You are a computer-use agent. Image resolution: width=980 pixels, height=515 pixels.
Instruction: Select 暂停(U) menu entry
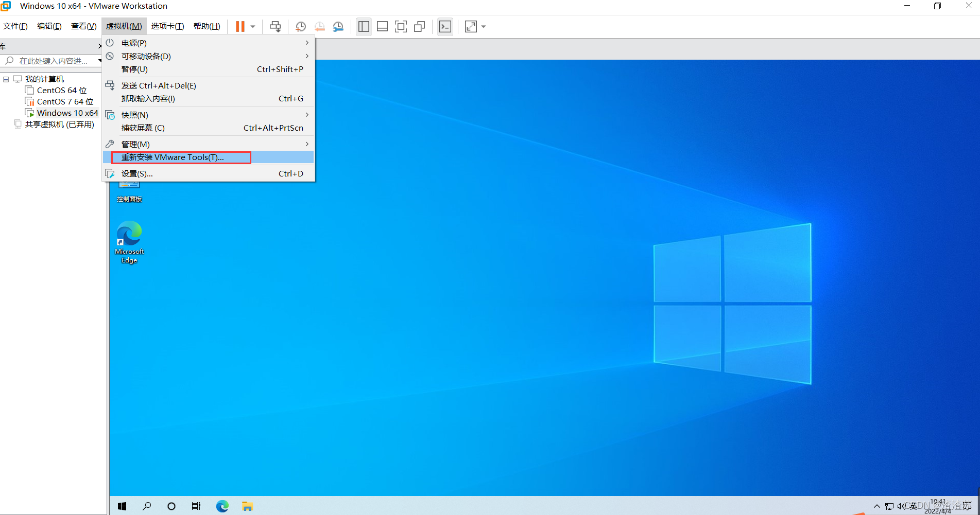click(x=209, y=69)
